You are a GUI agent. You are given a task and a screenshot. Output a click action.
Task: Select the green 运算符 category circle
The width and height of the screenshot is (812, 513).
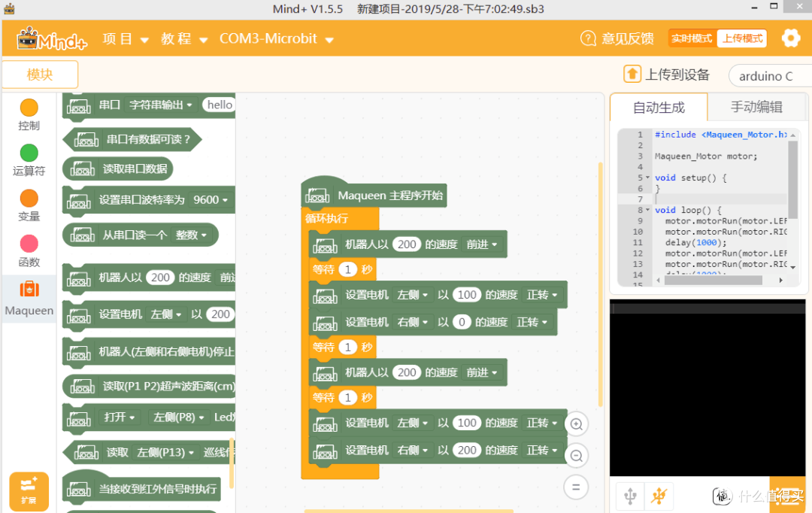coord(29,153)
